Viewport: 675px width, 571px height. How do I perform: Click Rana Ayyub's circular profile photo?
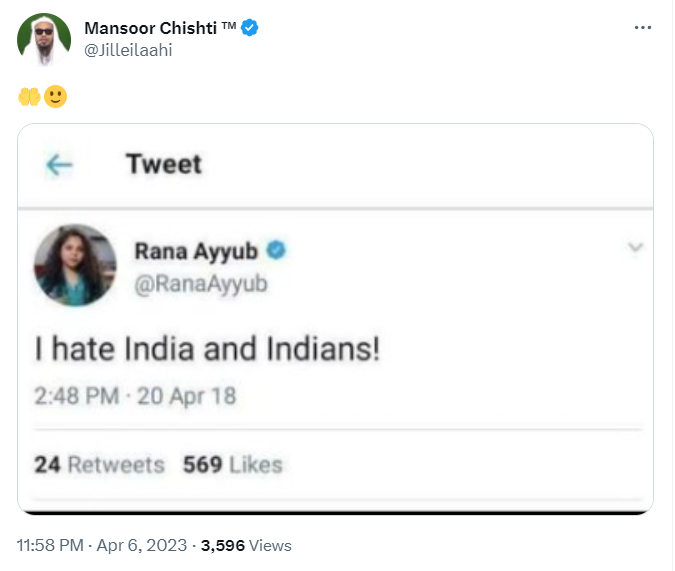pyautogui.click(x=75, y=265)
